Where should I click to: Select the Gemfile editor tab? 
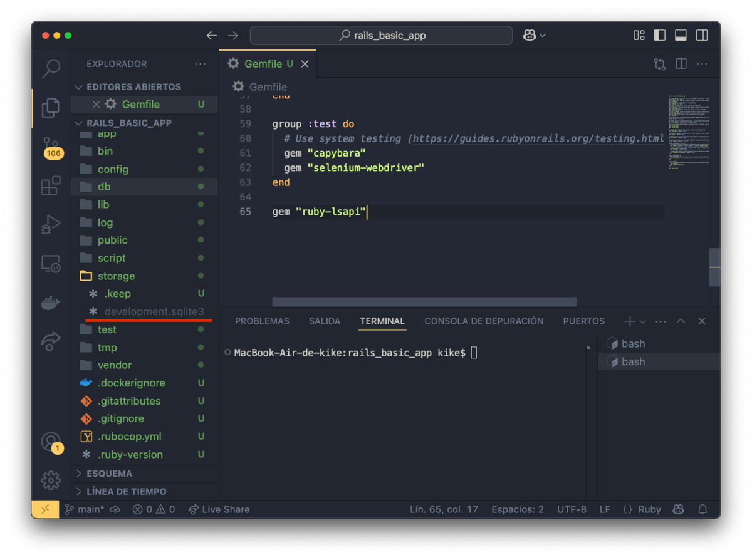tap(268, 64)
